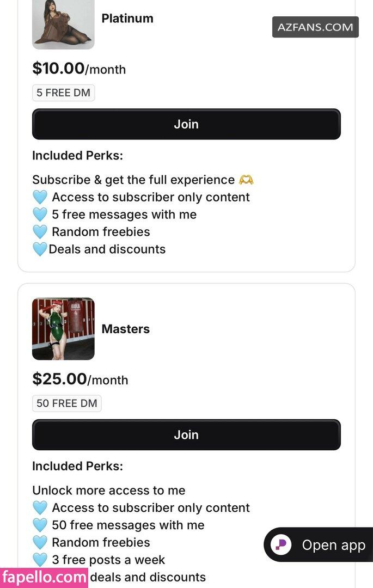Click blue heart beside '5 free messages with me'

tap(40, 215)
